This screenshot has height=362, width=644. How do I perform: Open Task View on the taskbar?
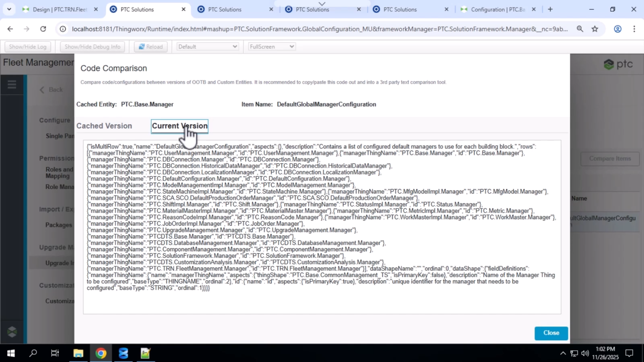55,353
